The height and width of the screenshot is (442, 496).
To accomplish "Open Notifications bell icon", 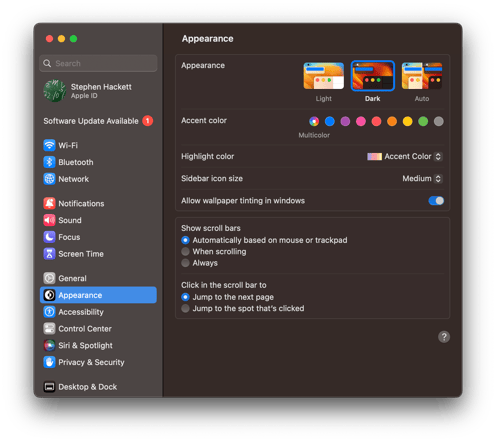I will [49, 203].
